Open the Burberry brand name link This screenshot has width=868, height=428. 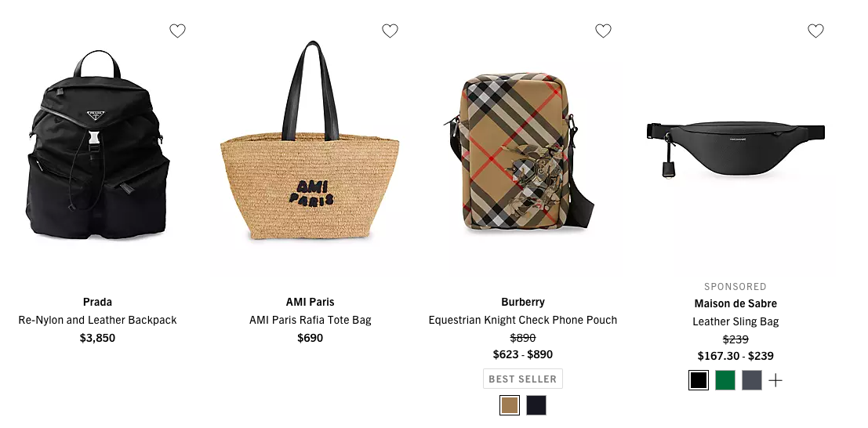pyautogui.click(x=522, y=302)
